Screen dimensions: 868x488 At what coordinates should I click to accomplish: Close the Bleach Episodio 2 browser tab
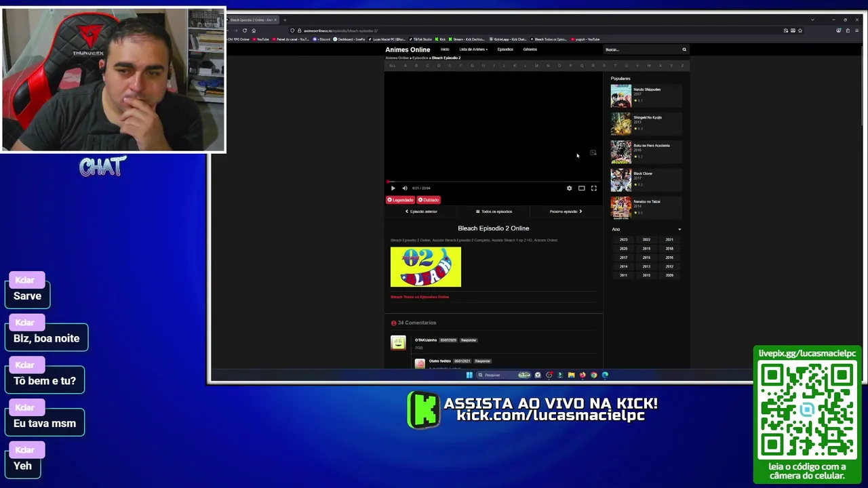275,20
